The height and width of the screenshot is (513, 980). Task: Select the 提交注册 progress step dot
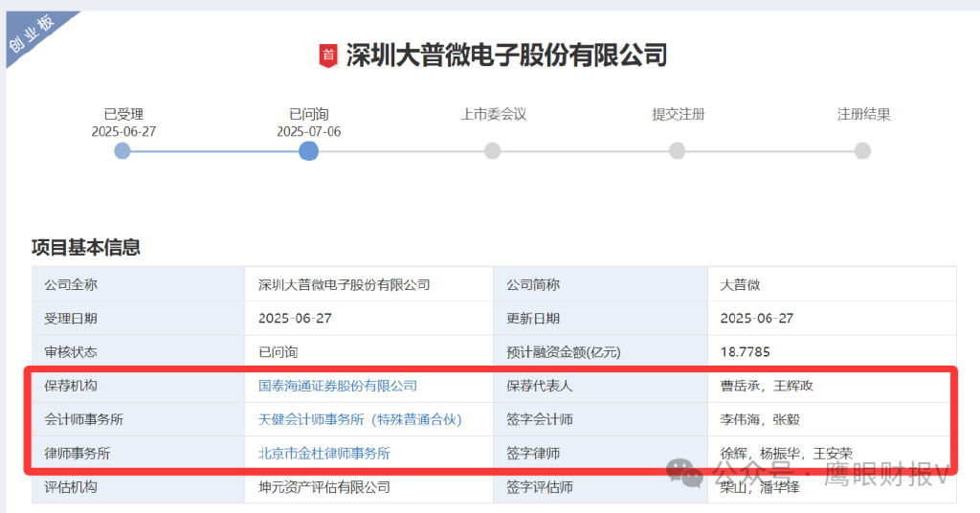[677, 150]
